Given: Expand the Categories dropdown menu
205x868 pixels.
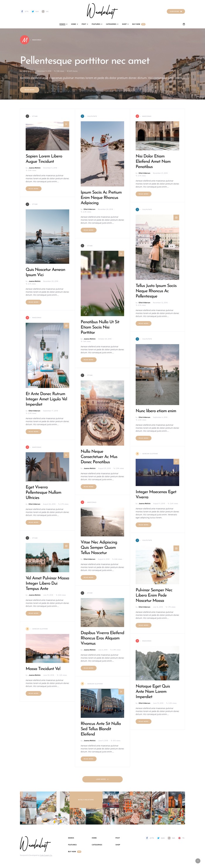Looking at the screenshot, I should (x=112, y=24).
